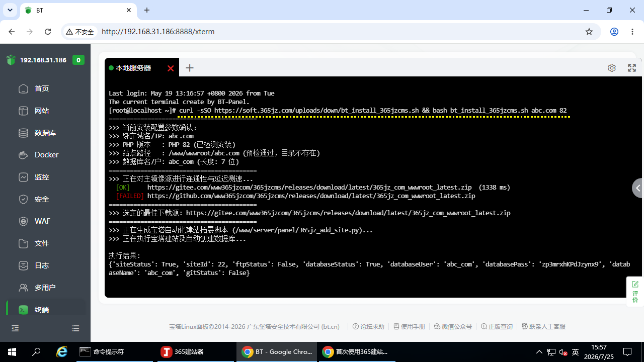Open the 联系人工客服 support link

tap(544, 327)
